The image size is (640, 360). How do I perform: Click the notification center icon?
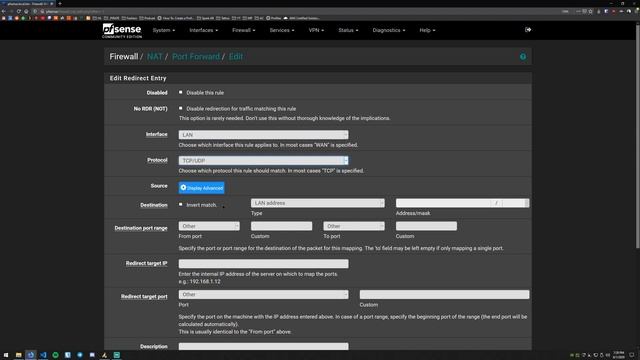pyautogui.click(x=632, y=355)
